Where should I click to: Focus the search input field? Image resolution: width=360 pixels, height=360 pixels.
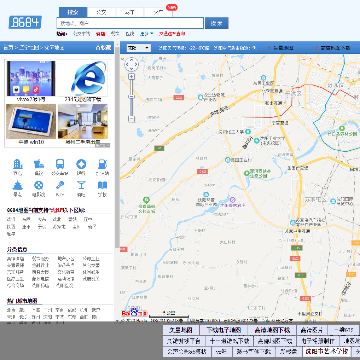tap(130, 23)
